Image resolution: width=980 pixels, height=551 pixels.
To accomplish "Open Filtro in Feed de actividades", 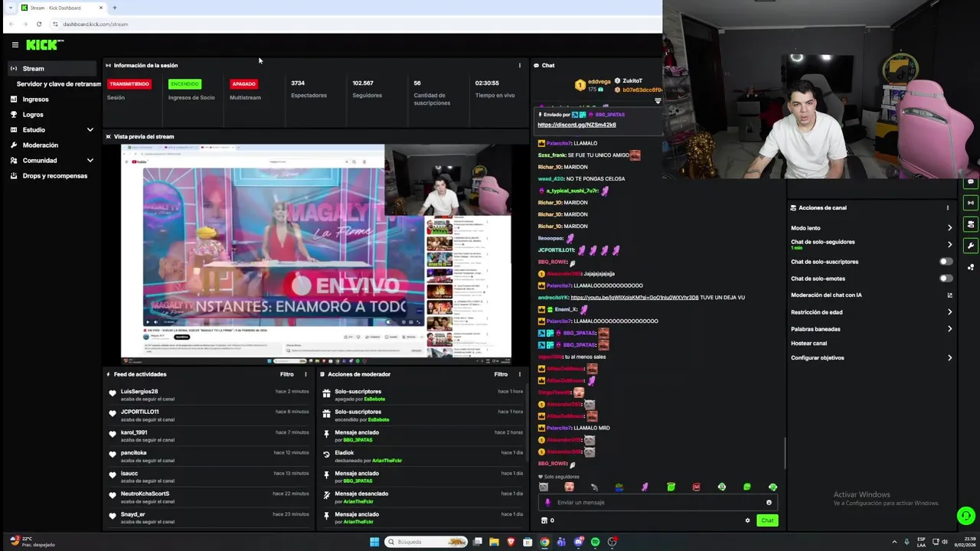I will pos(287,374).
